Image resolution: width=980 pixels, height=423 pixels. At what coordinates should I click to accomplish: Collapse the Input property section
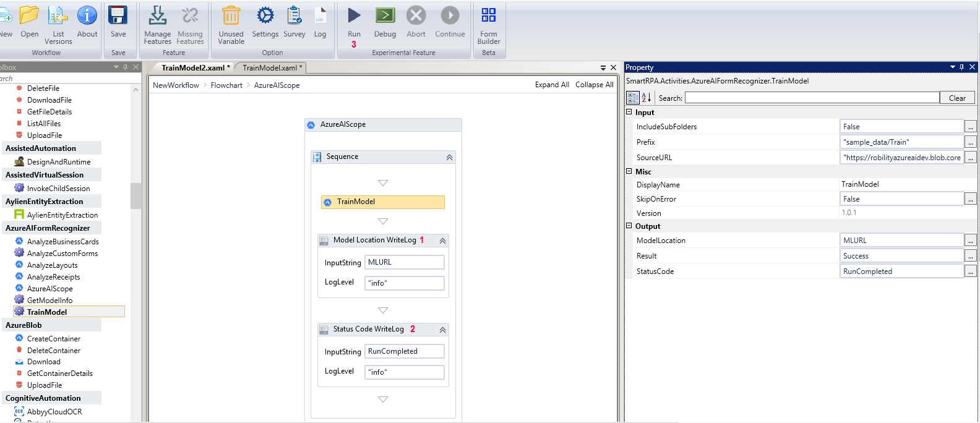[x=629, y=113]
